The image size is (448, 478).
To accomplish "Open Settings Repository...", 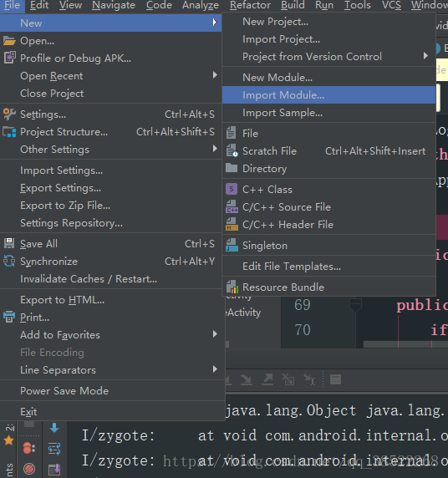I will 110,223.
